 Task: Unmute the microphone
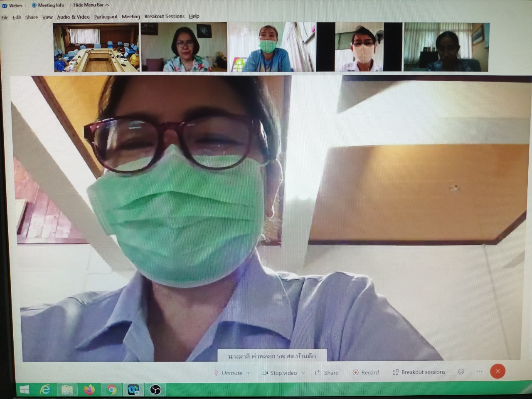coord(228,373)
